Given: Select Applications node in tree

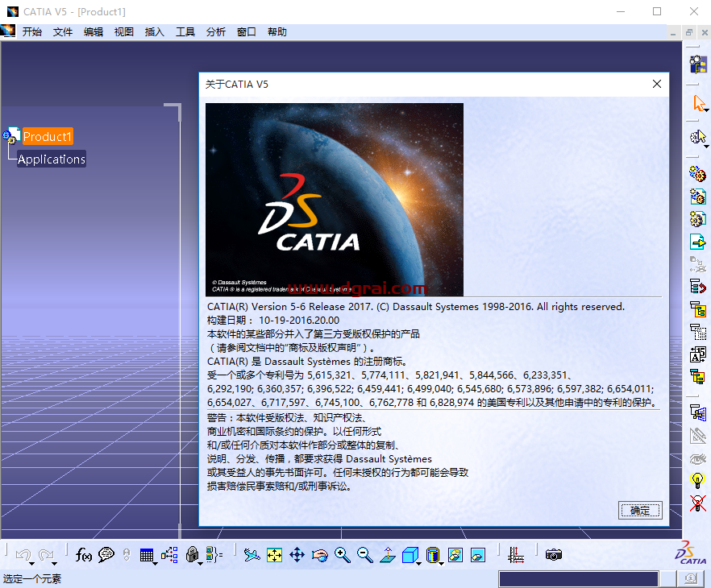Looking at the screenshot, I should coord(52,159).
